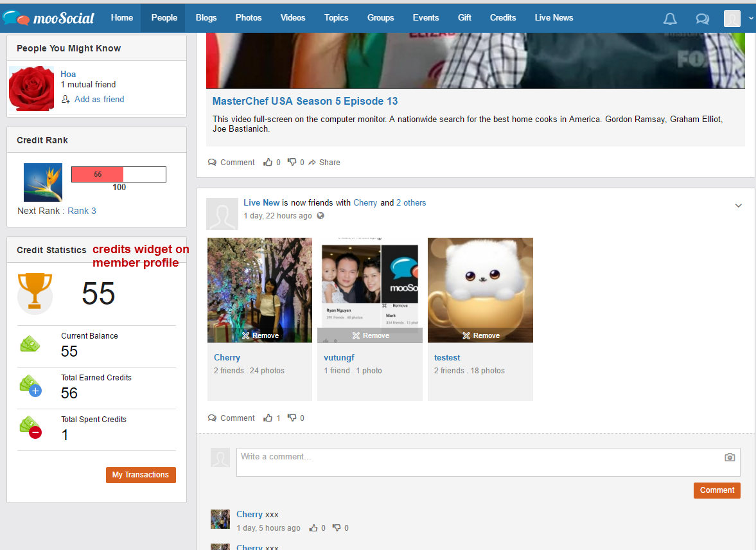
Task: Remove vutungf from friends
Action: [371, 336]
